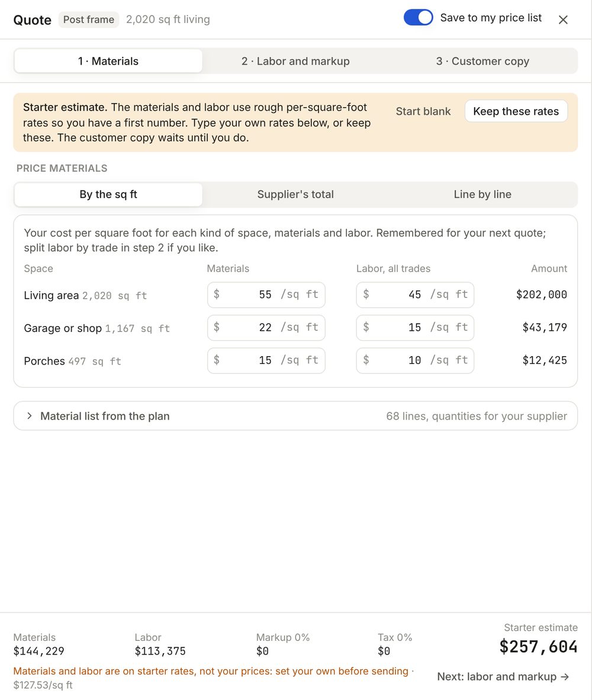This screenshot has height=700, width=592.
Task: Switch pricing to Line by line
Action: 482,194
